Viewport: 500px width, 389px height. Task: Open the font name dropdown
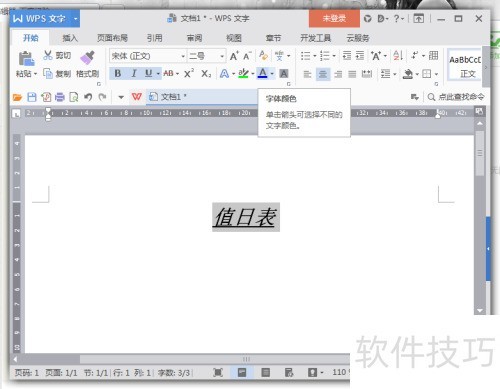click(183, 56)
